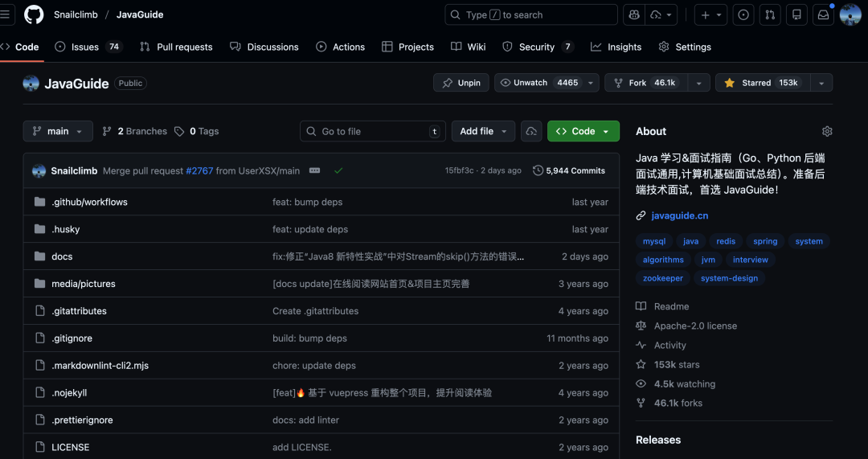Screen dimensions: 868x459
Task: Open the Copilot icon in header
Action: click(634, 14)
